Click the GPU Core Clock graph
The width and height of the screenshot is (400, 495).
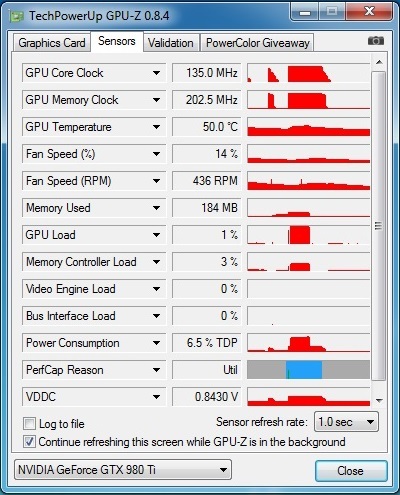(x=308, y=73)
